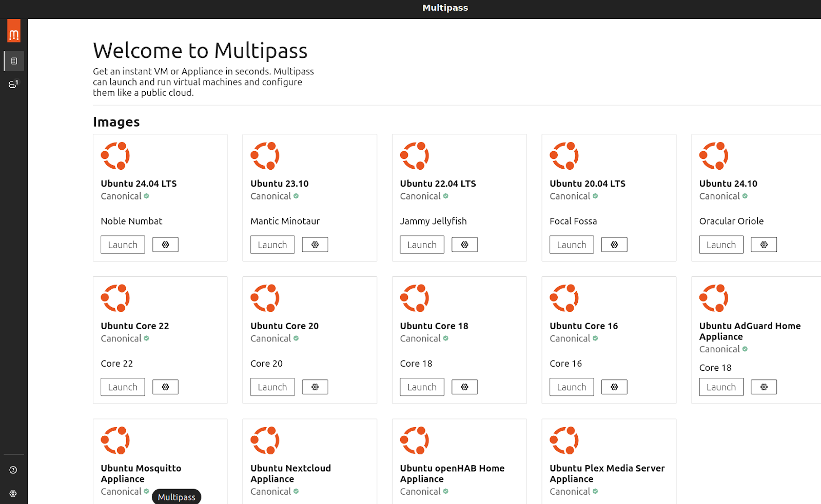Click the Mantic Minotaur text
Screen dimensions: 821x504
coord(285,221)
